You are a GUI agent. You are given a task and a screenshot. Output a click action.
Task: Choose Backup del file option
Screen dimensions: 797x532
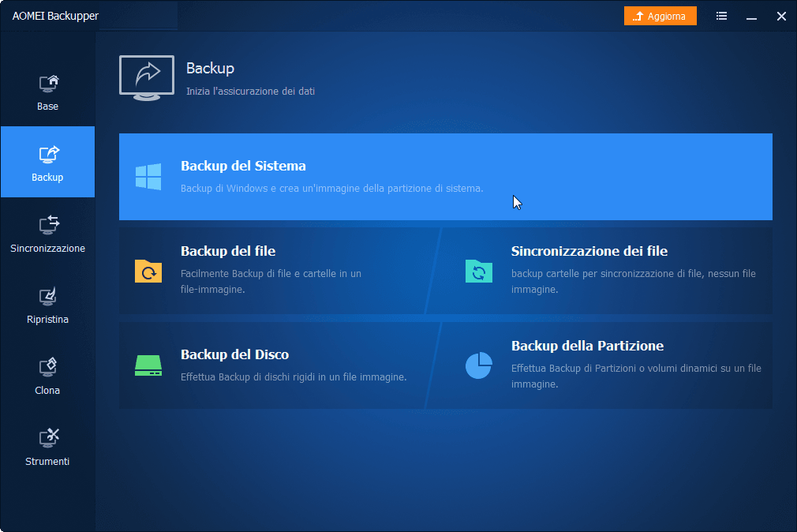(279, 271)
